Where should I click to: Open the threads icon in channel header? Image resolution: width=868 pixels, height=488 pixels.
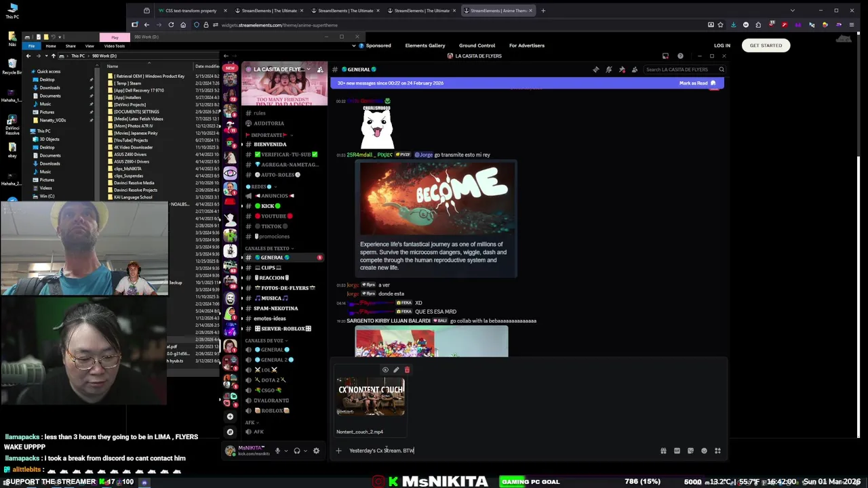pos(595,69)
